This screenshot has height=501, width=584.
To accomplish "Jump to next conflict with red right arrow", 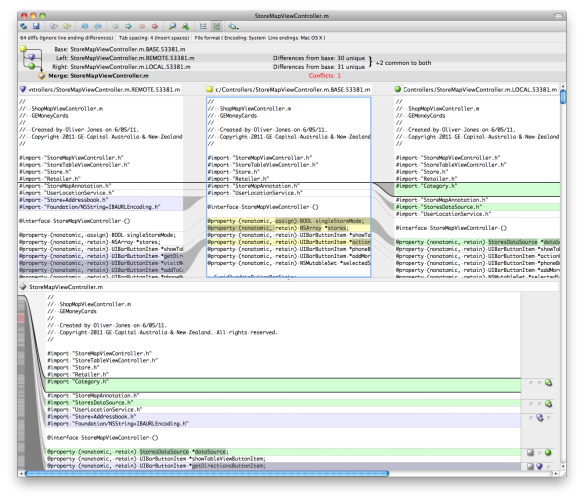I will [x=155, y=26].
